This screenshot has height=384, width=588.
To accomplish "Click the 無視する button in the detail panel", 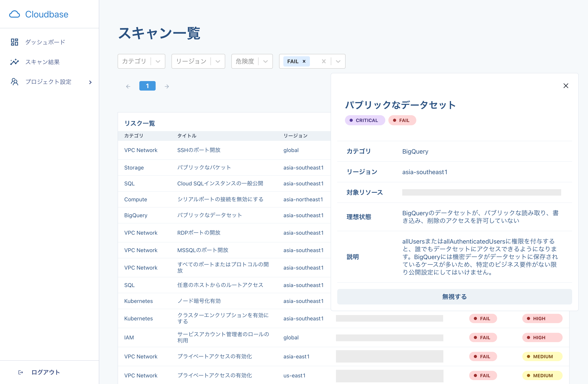I will coord(454,297).
